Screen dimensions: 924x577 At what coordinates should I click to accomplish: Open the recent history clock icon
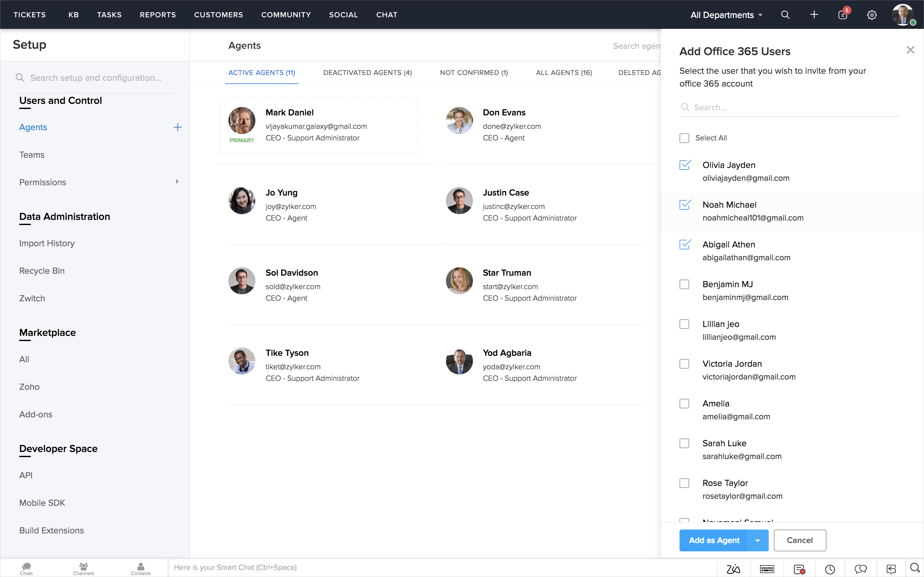coord(830,569)
